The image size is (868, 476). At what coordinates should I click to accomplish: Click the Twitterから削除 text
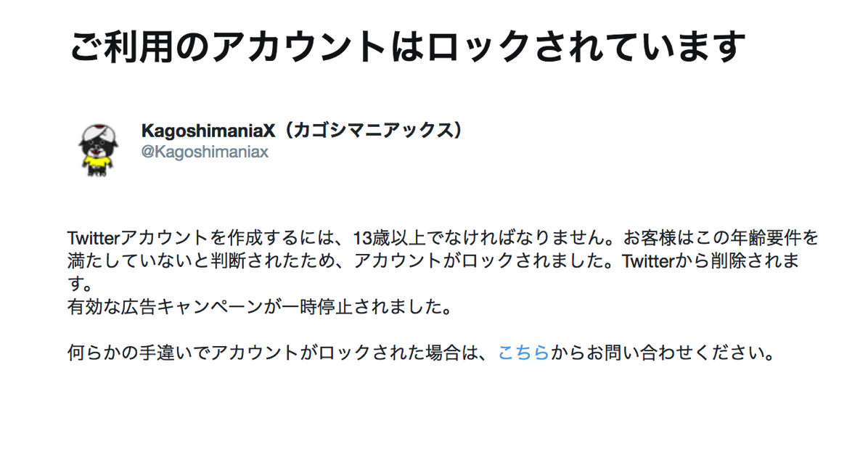[693, 260]
